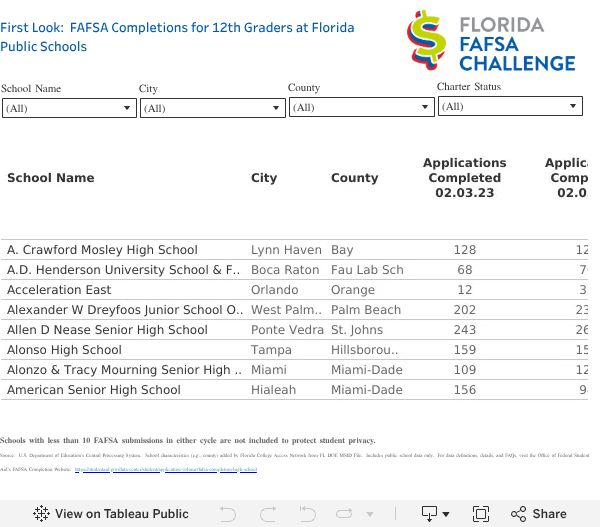Click the Redo arrow icon
Screen dimensions: 600x527
click(x=268, y=514)
